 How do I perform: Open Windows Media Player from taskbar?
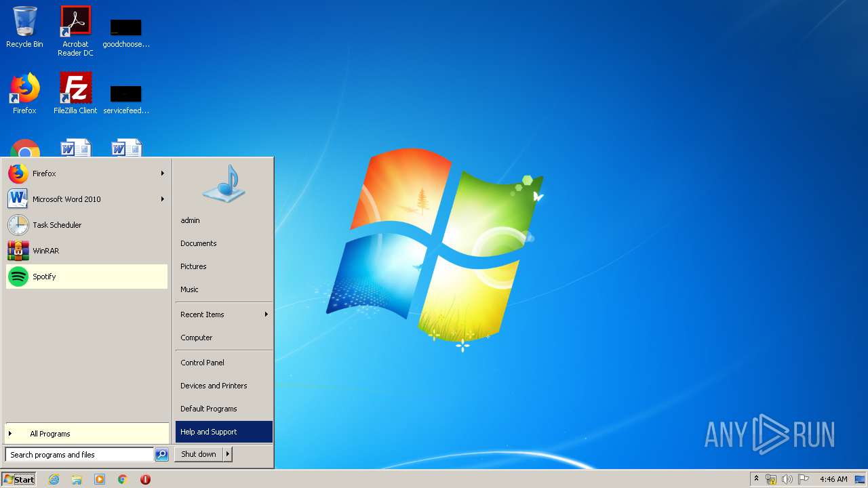tap(100, 479)
